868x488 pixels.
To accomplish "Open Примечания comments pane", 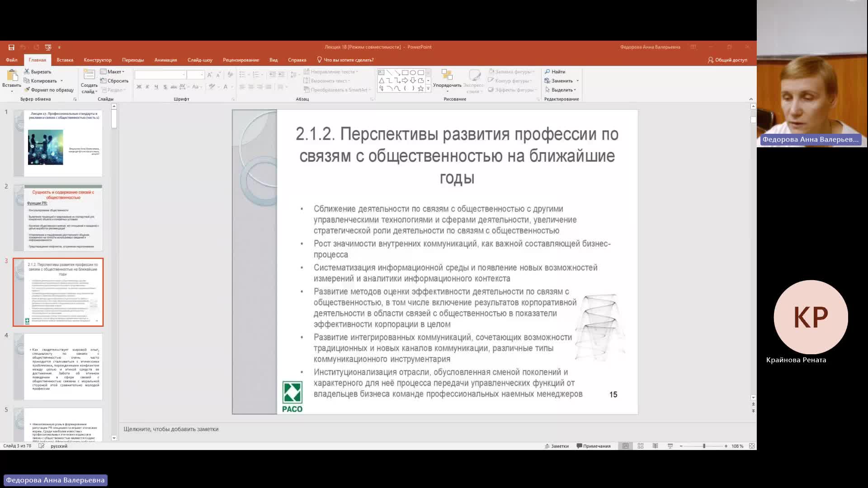I will coord(594,446).
